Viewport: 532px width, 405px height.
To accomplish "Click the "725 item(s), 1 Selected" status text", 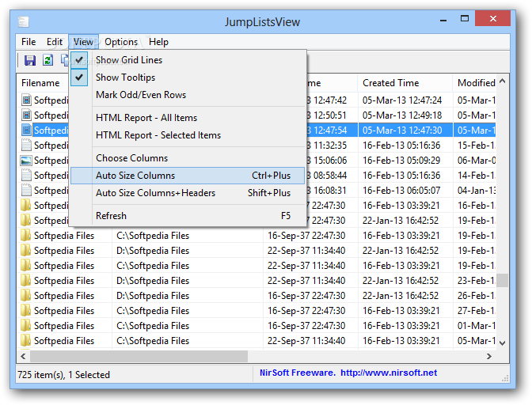I will point(64,375).
